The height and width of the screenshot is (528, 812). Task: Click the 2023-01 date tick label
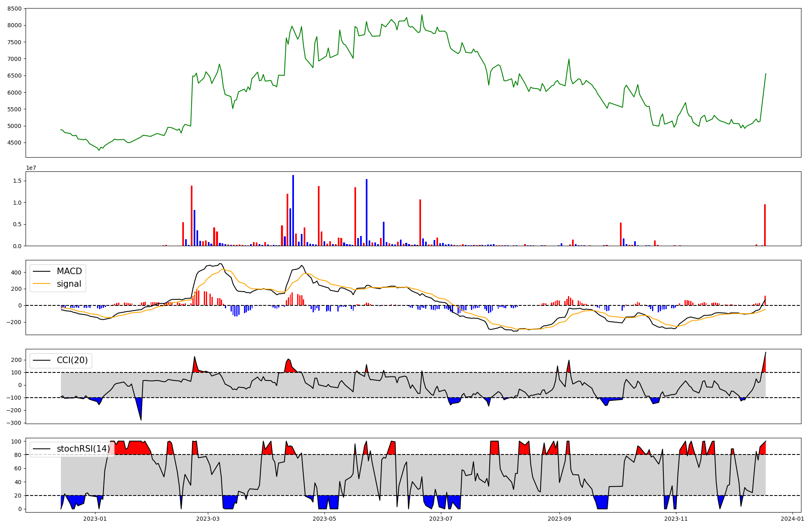click(x=95, y=519)
